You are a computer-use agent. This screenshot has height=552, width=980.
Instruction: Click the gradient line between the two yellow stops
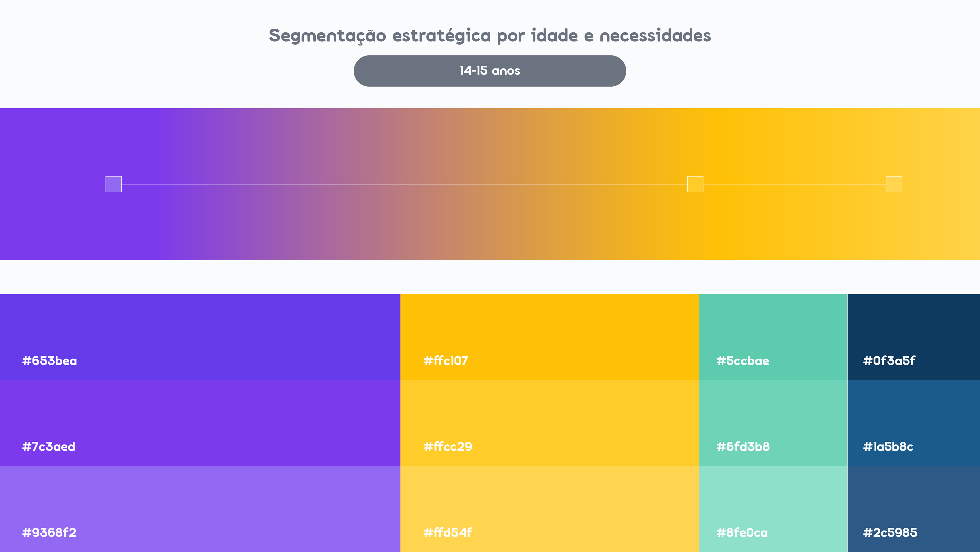pos(794,184)
